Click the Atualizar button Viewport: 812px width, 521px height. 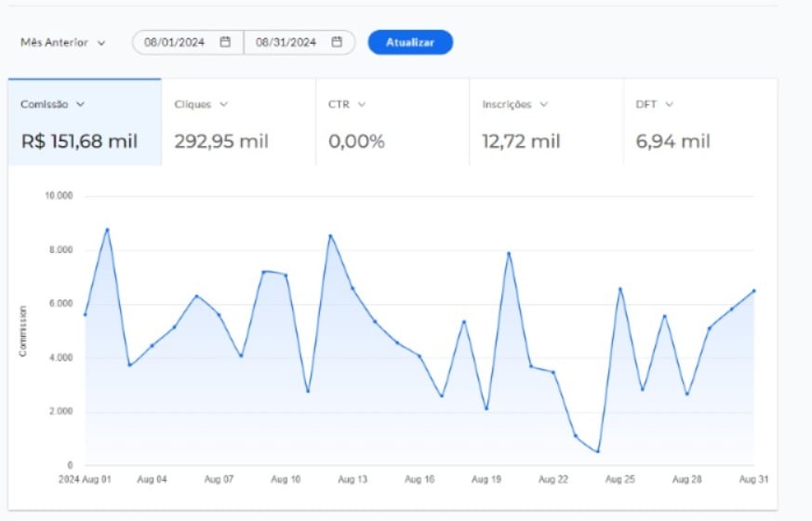pos(410,43)
